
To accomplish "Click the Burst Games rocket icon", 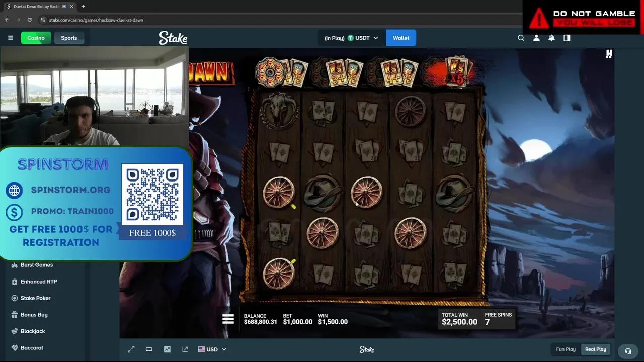I will click(15, 265).
